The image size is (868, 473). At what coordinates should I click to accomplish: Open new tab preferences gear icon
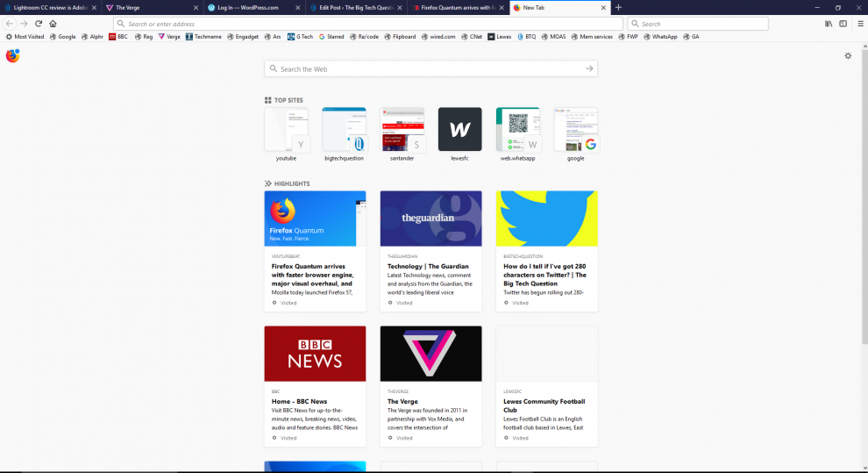[848, 56]
